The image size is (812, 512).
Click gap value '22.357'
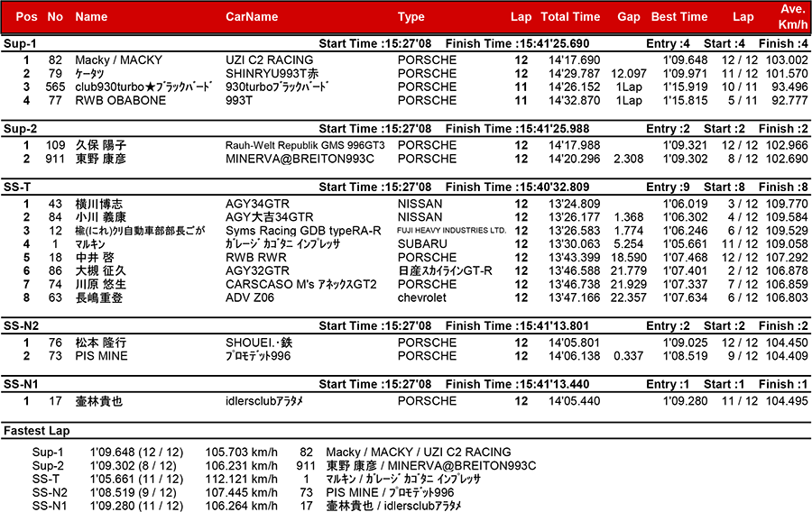pyautogui.click(x=629, y=297)
